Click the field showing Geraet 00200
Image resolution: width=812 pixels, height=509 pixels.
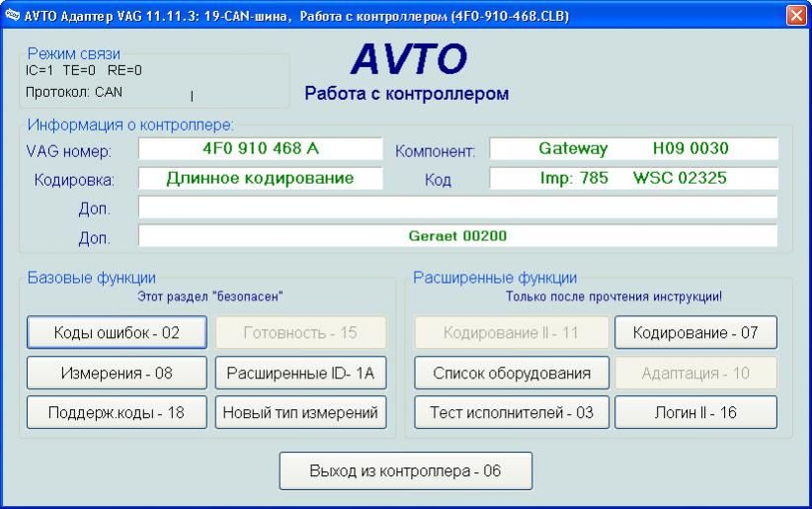(x=457, y=236)
